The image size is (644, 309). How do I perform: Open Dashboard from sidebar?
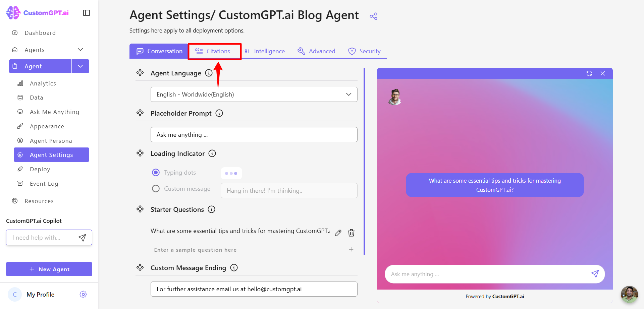tap(40, 33)
